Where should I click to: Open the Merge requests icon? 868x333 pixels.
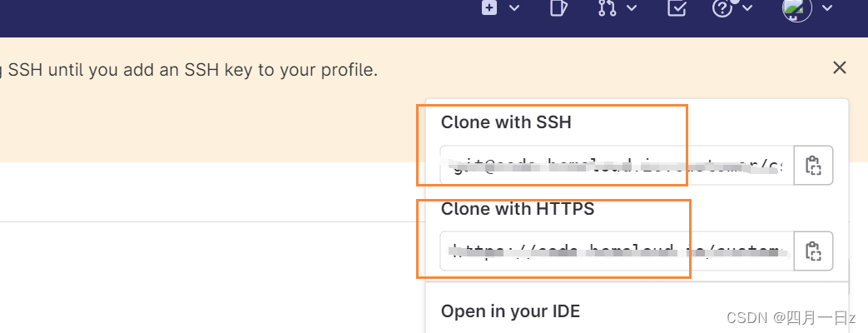point(608,8)
